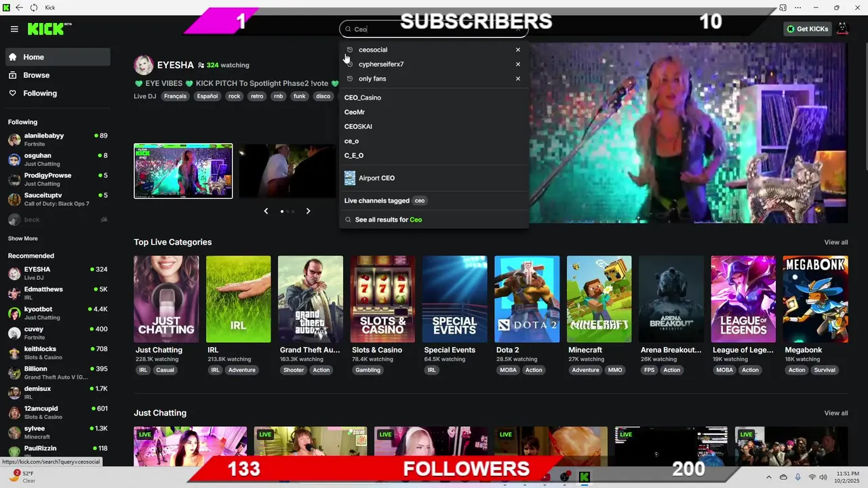Go to next featured carousel slide
This screenshot has height=488, width=868.
tap(308, 211)
